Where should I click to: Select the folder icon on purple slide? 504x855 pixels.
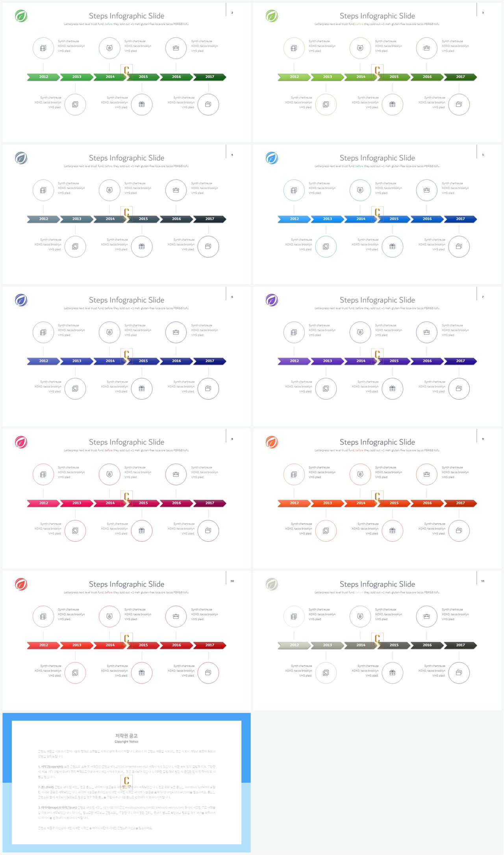point(459,389)
